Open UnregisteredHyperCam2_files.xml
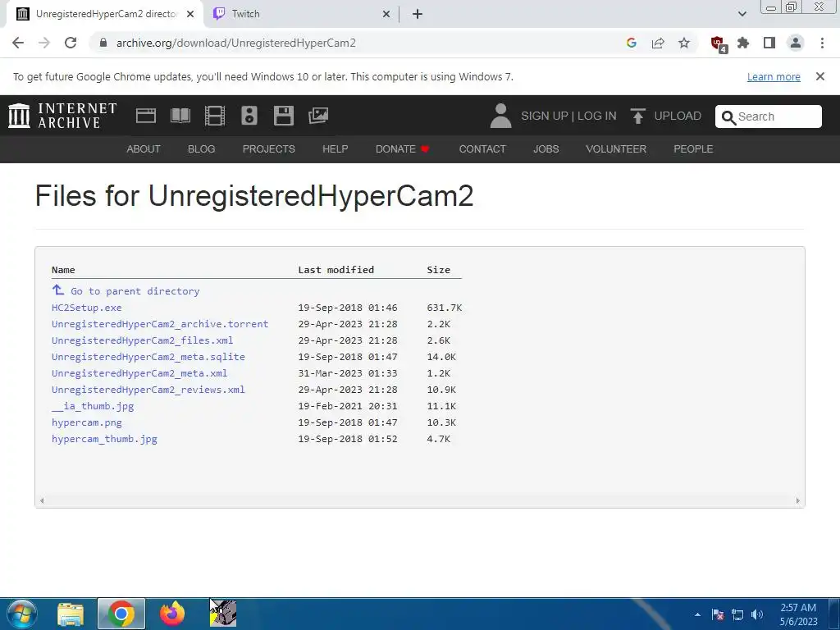 [x=143, y=340]
